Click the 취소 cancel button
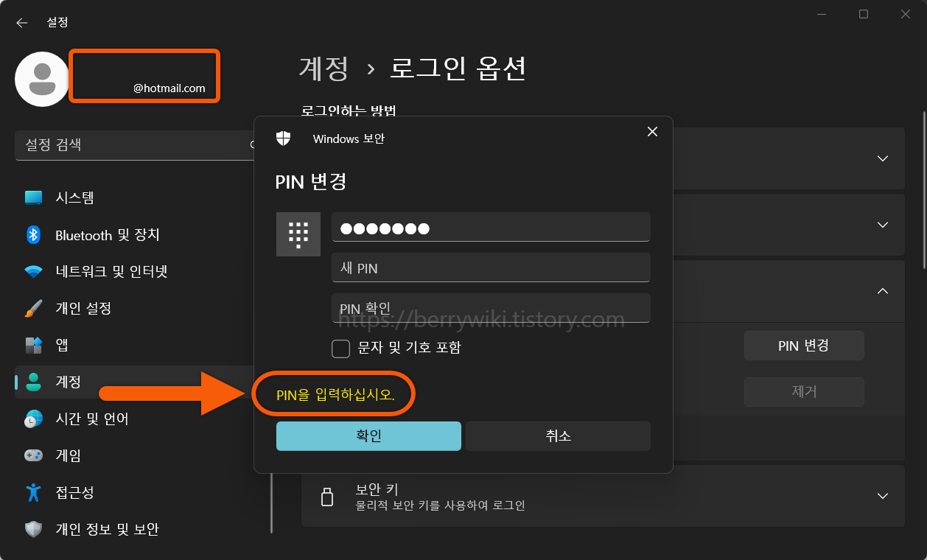Viewport: 927px width, 560px height. (558, 435)
